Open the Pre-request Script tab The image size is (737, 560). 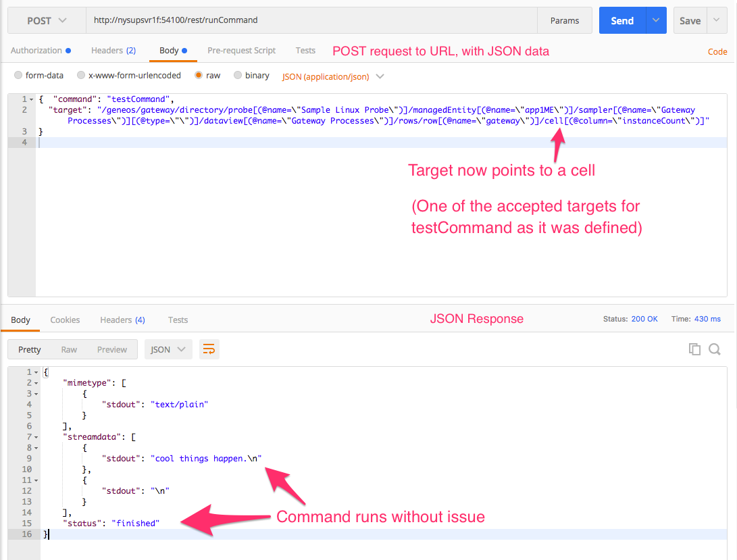pyautogui.click(x=241, y=50)
